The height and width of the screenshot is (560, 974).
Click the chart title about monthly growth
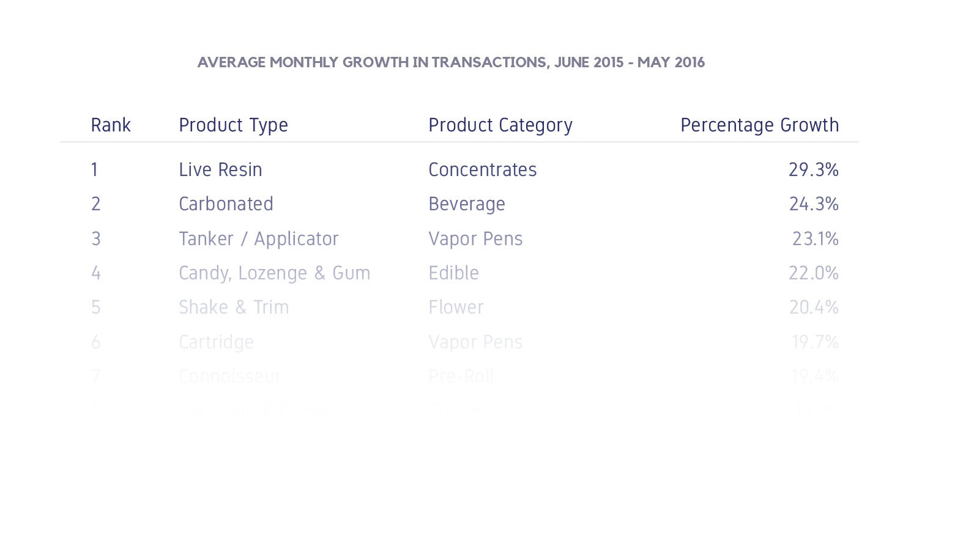tap(451, 62)
